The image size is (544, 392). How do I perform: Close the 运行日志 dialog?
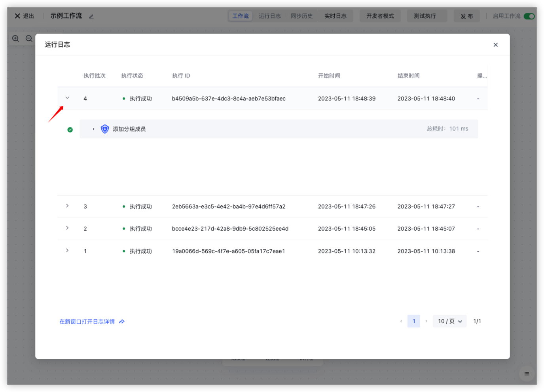point(495,45)
